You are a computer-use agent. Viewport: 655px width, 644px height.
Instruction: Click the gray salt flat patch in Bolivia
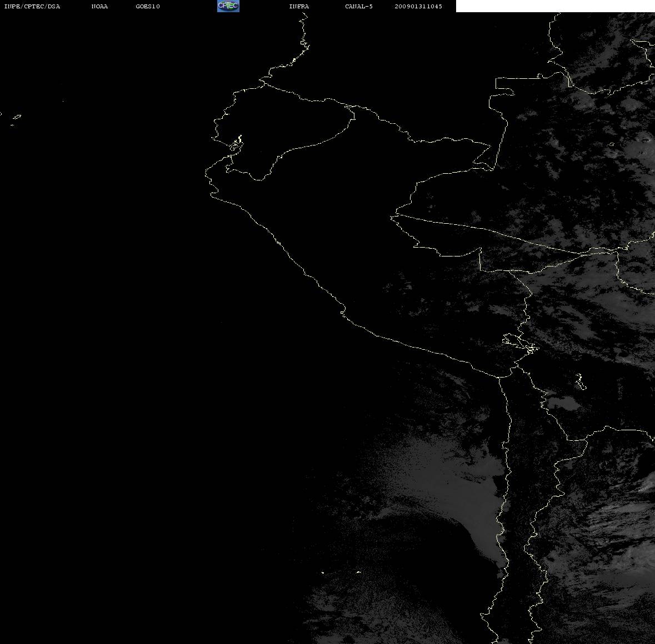563,404
